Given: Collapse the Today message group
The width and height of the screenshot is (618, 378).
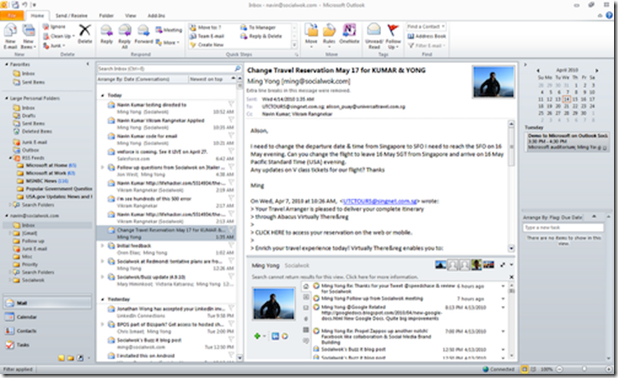Looking at the screenshot, I should click(x=102, y=95).
